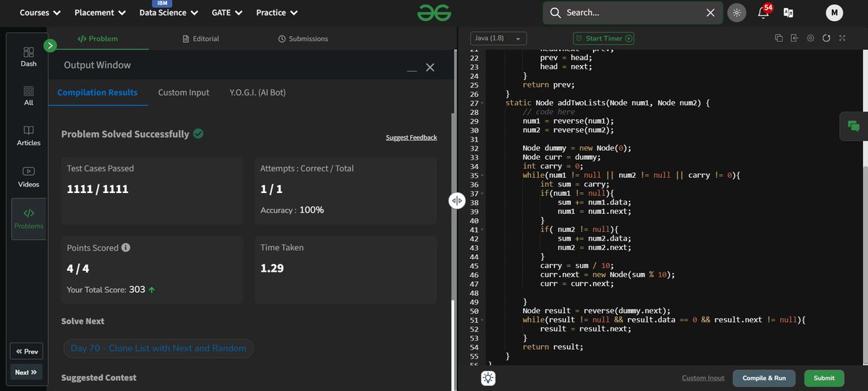Select Problems in the sidebar
The width and height of the screenshot is (868, 391).
pyautogui.click(x=28, y=218)
